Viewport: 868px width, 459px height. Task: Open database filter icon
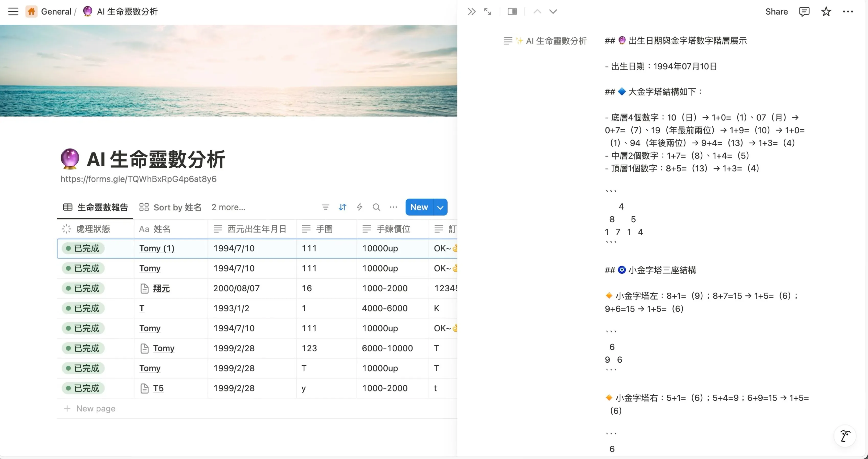325,207
